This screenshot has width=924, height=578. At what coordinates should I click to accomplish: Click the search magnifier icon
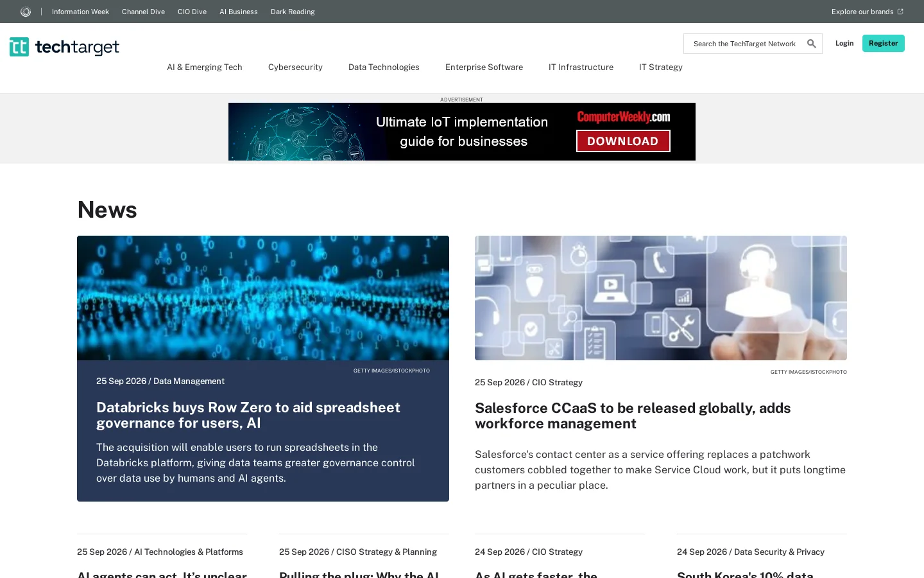(812, 44)
